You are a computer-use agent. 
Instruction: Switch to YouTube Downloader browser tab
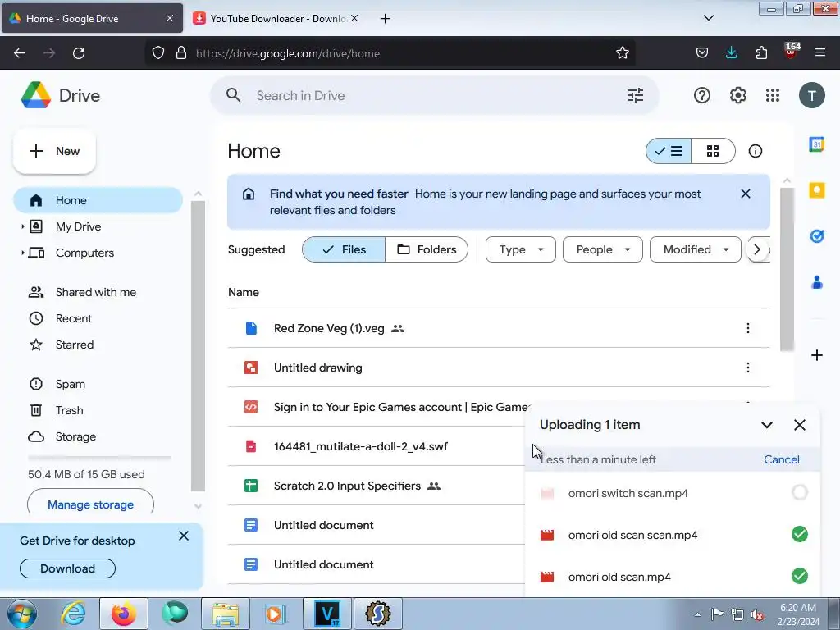276,18
